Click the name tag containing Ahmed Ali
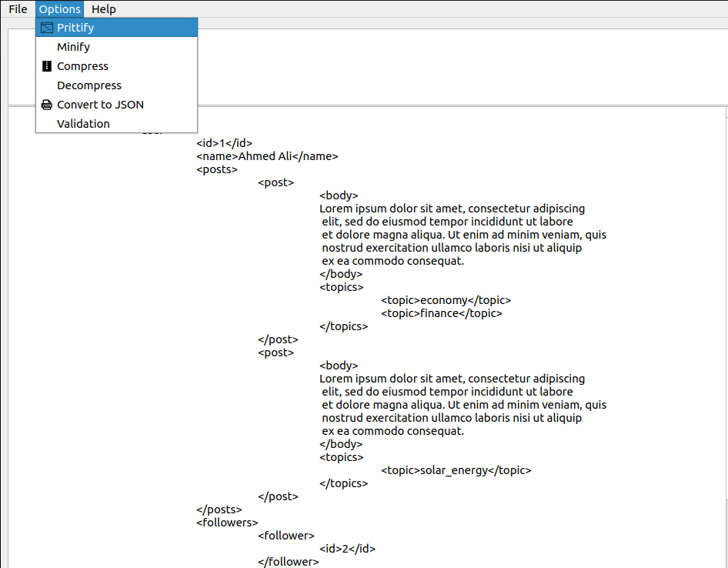 pyautogui.click(x=267, y=155)
